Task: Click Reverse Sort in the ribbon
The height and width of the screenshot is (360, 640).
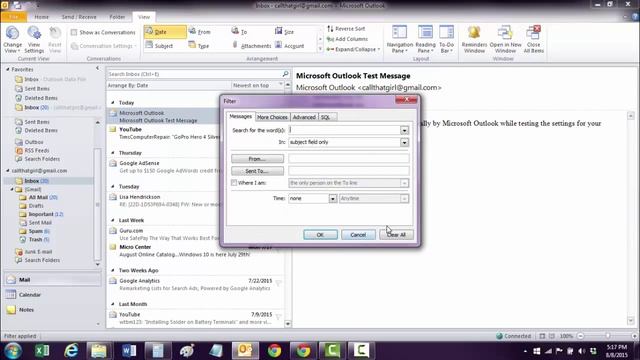Action: (346, 29)
